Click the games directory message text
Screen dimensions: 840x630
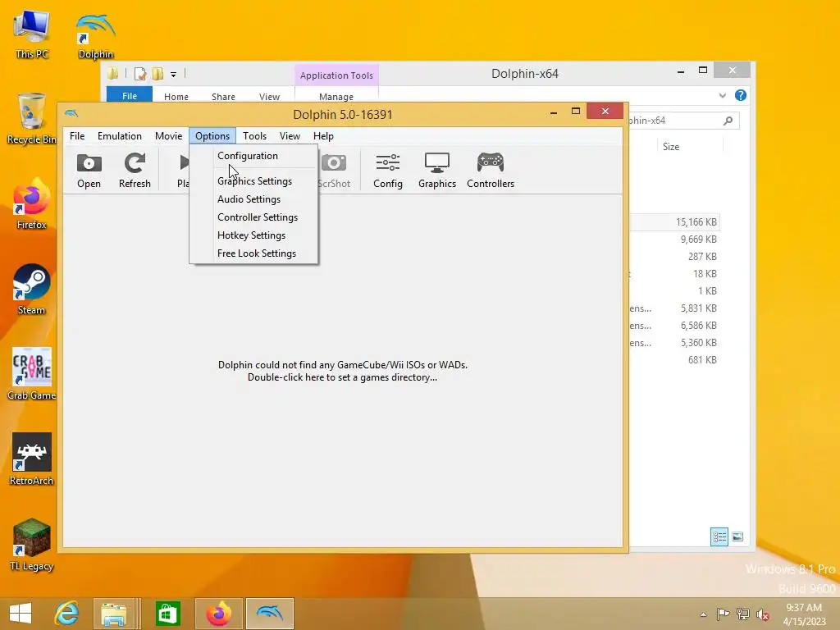pos(342,372)
